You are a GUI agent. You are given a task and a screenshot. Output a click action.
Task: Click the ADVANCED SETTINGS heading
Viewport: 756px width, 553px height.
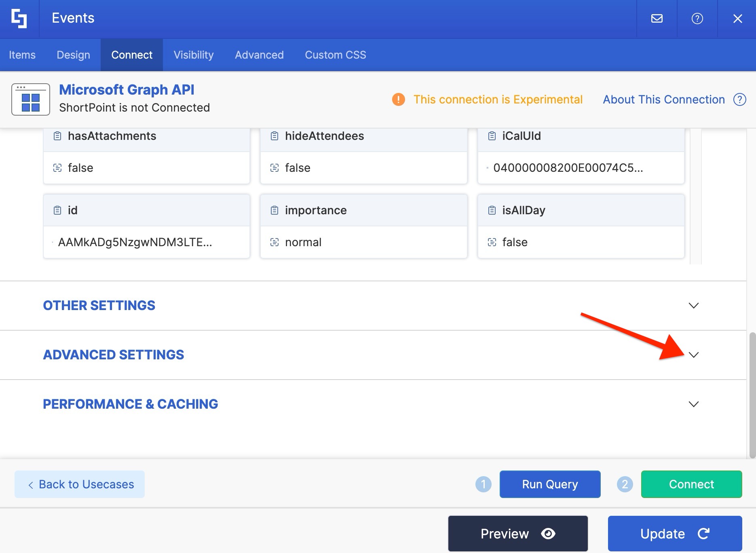click(x=114, y=355)
